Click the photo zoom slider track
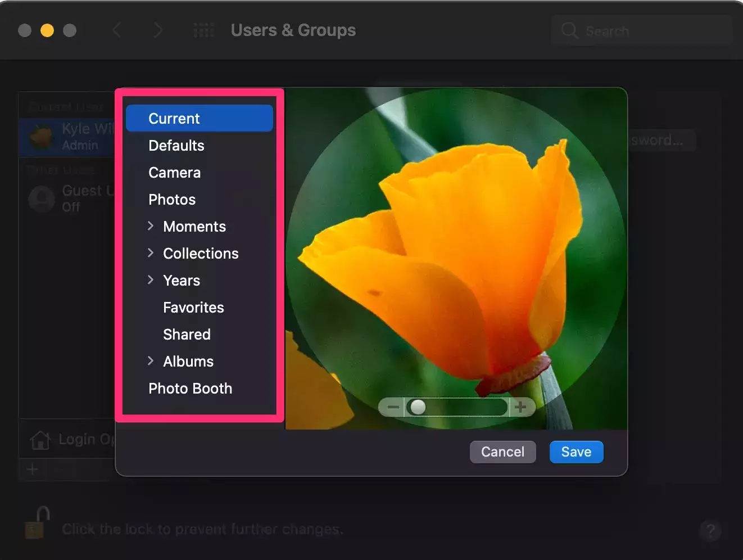The width and height of the screenshot is (743, 560). click(461, 407)
